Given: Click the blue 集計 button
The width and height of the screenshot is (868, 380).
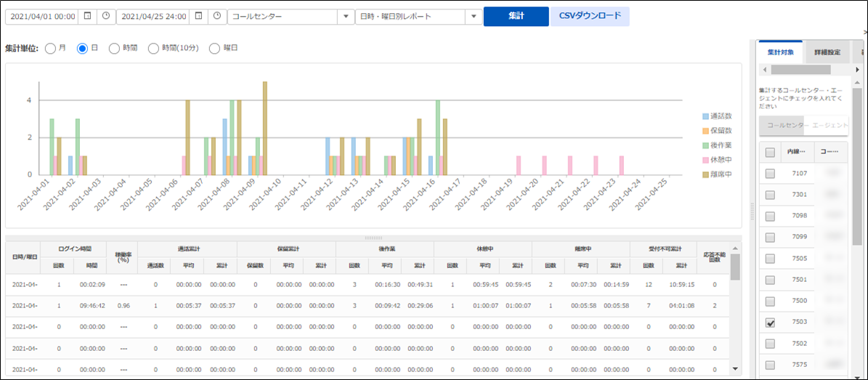Looking at the screenshot, I should pos(516,17).
